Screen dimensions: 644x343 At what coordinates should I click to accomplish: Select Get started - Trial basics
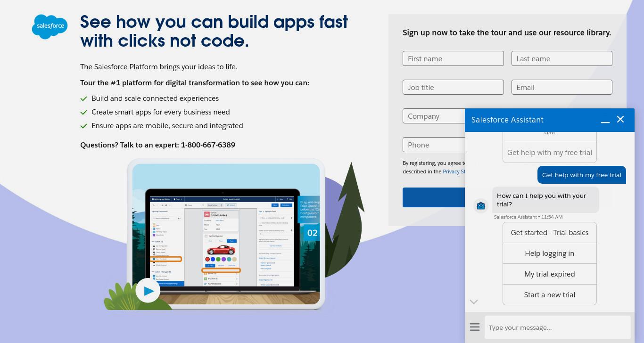click(550, 233)
